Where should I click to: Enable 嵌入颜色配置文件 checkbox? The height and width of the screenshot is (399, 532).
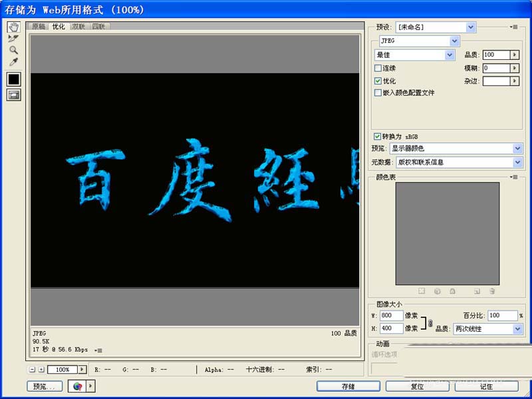coord(378,92)
